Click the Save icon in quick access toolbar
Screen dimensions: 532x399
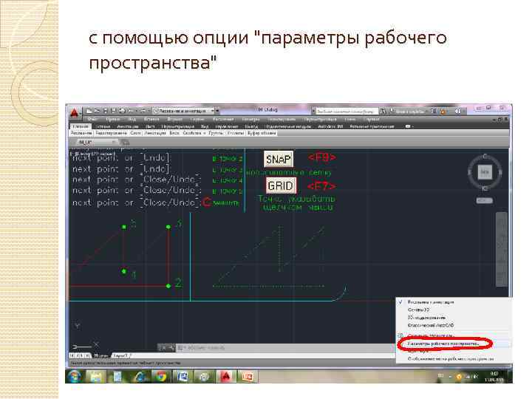coord(105,111)
